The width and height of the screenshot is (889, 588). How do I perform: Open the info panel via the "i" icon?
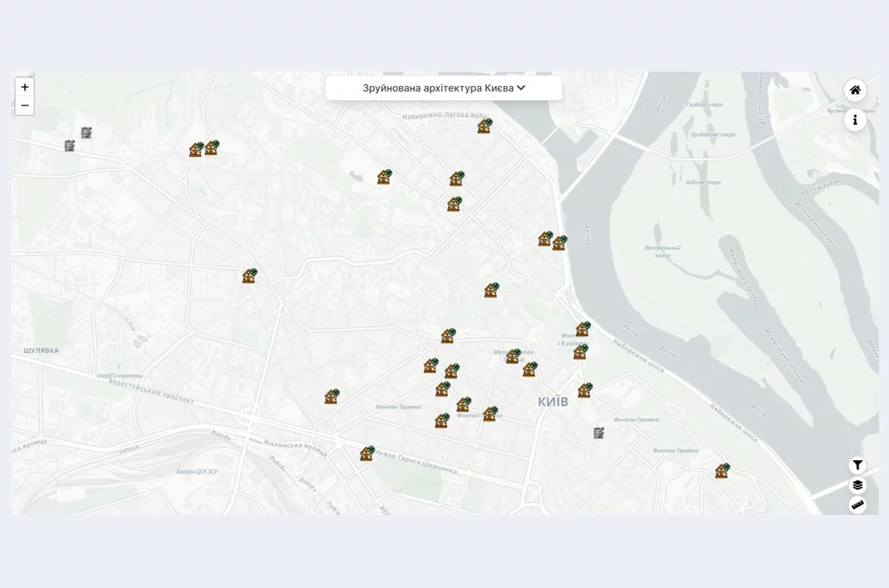click(x=854, y=120)
